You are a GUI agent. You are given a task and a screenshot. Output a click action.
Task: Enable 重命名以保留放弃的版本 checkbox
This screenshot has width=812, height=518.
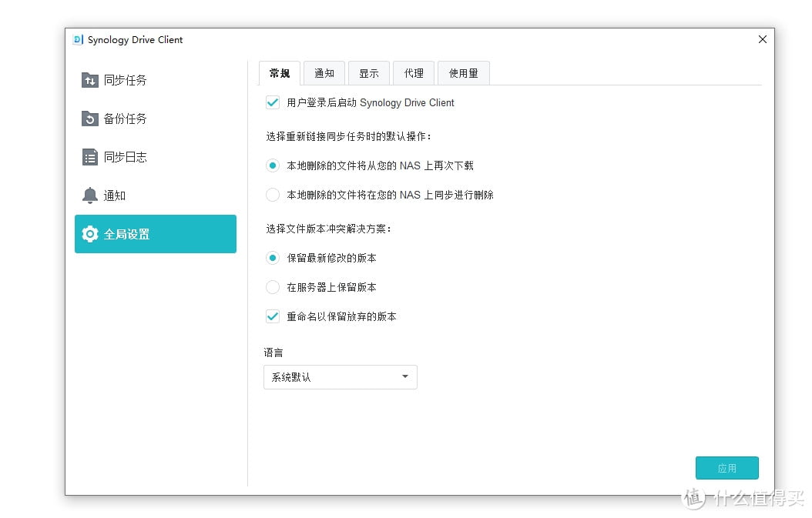click(x=273, y=316)
